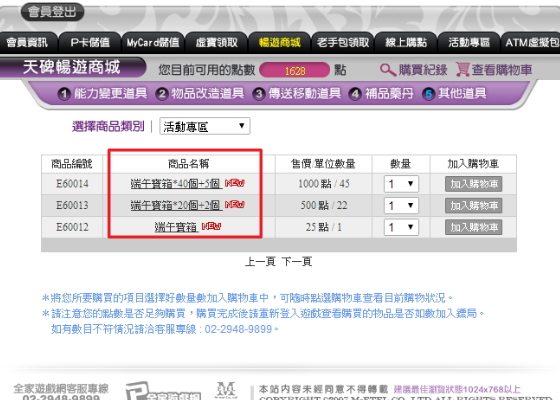Image resolution: width=560 pixels, height=400 pixels.
Task: Click price cell 1000 點 / 45
Action: coord(324,184)
